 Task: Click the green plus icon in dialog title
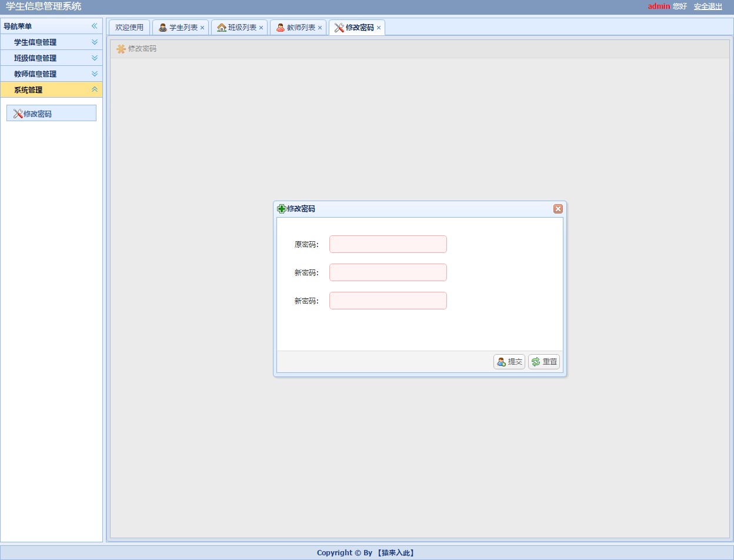coord(282,209)
